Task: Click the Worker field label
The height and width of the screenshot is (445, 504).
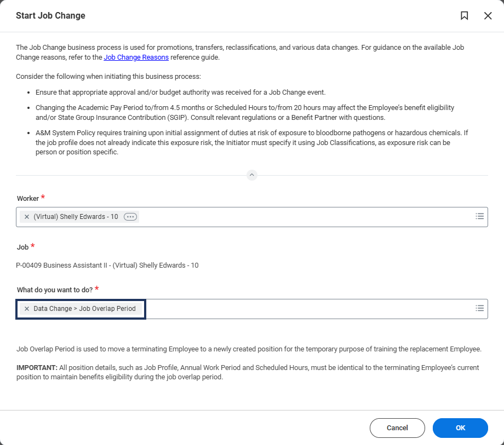Action: tap(28, 199)
